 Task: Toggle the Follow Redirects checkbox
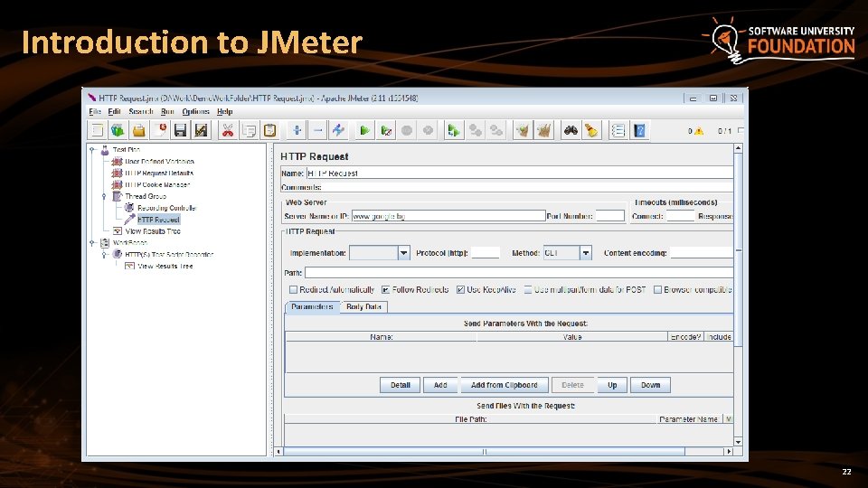[386, 289]
